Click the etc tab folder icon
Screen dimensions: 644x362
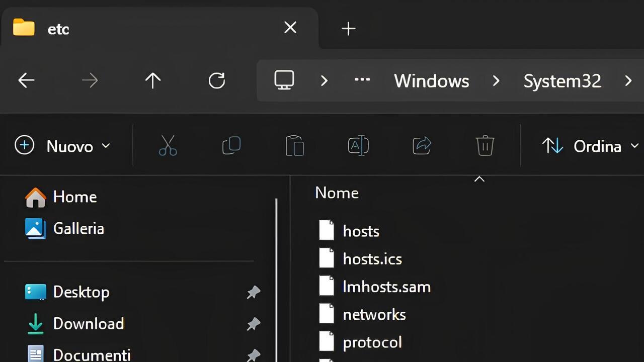click(24, 28)
